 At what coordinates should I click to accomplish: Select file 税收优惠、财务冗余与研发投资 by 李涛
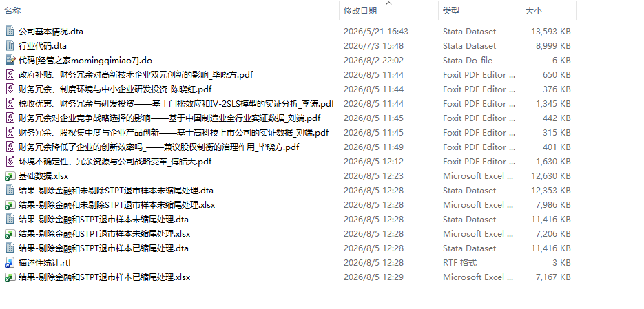pyautogui.click(x=176, y=103)
